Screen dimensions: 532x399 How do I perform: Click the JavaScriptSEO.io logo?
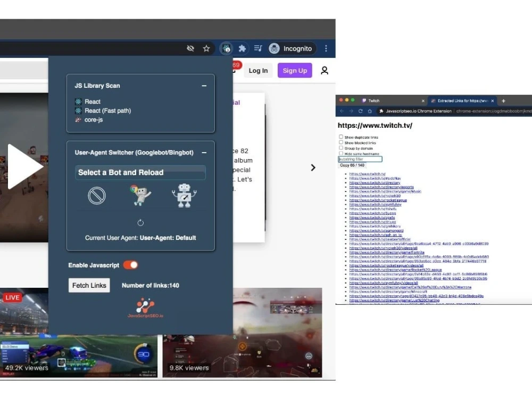coord(145,308)
